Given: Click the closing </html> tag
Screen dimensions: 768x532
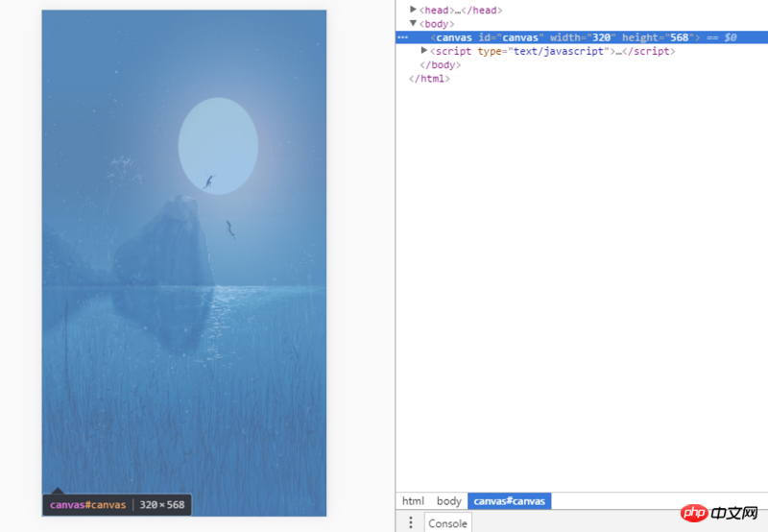Looking at the screenshot, I should (429, 79).
